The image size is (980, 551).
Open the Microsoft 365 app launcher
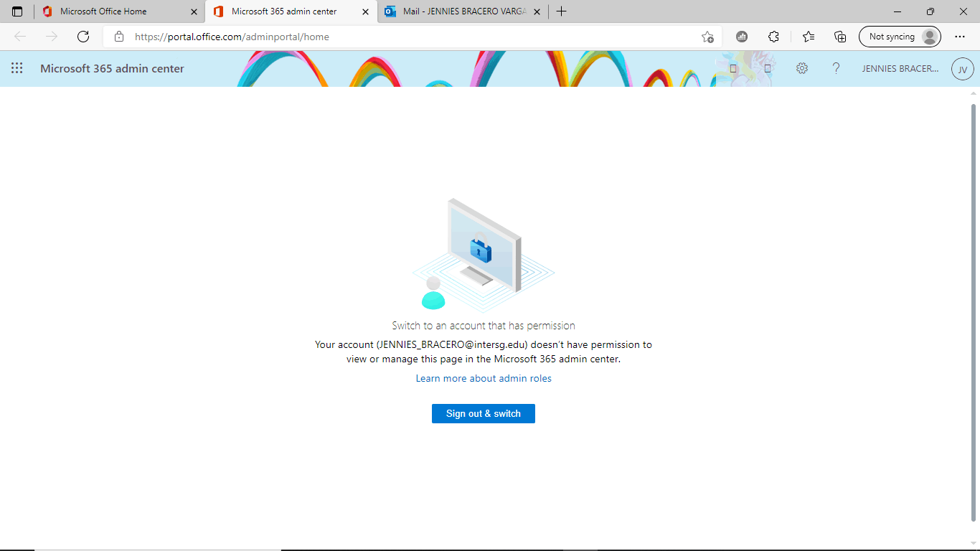17,68
